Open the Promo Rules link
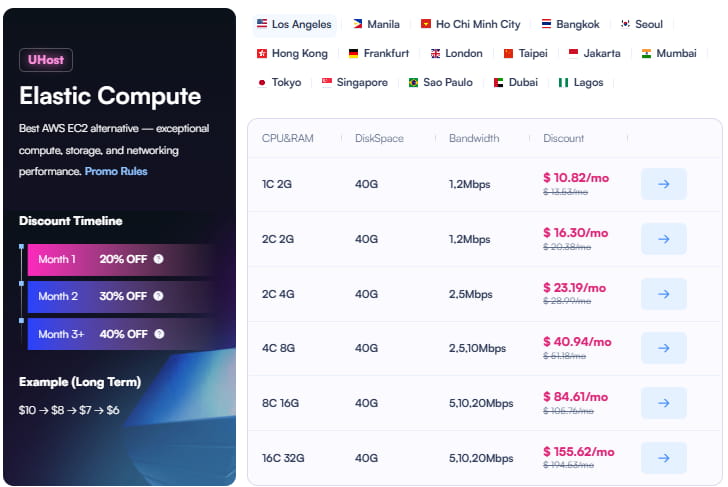Viewport: 728px width, 487px height. (116, 171)
